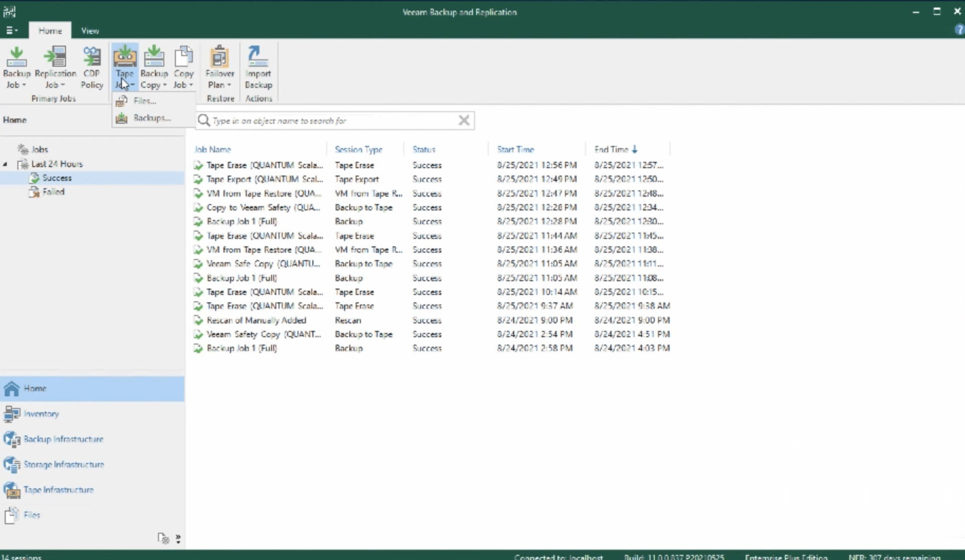The height and width of the screenshot is (560, 965).
Task: Click the CDP Policy ribbon icon
Action: (x=92, y=57)
